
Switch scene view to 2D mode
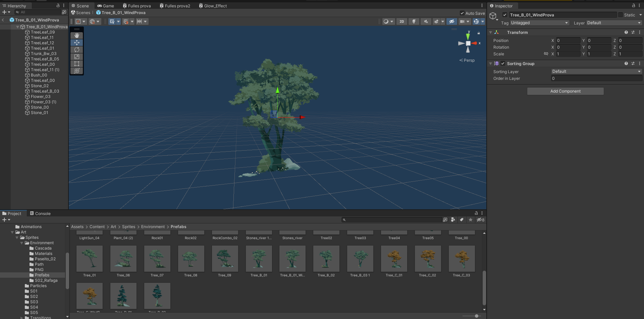[401, 21]
